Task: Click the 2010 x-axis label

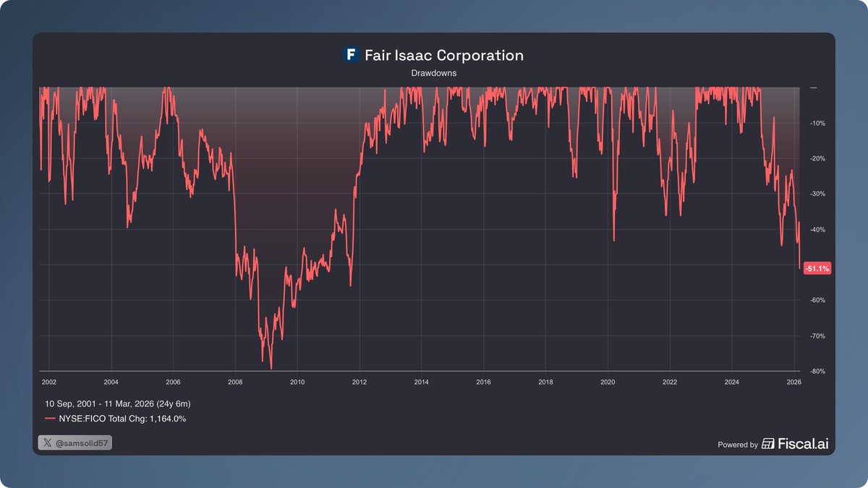Action: click(x=297, y=381)
